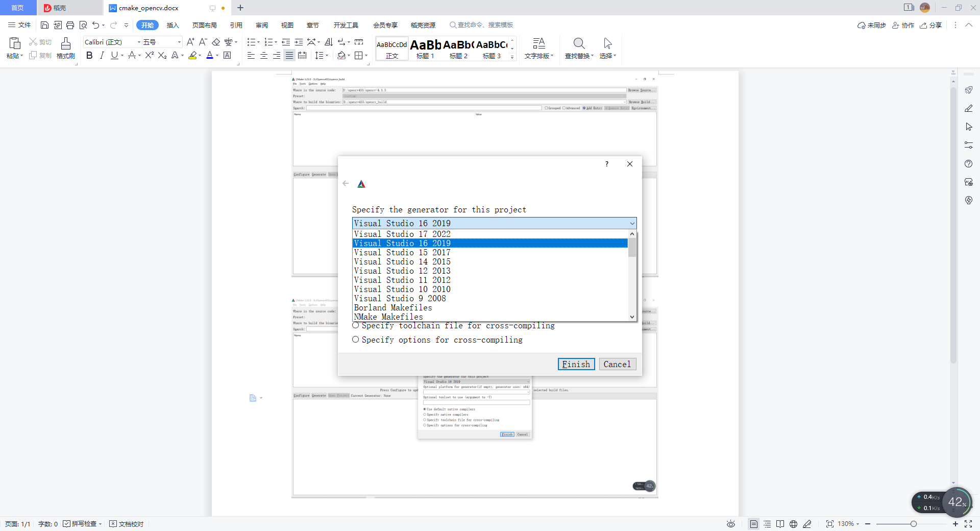Decrease paragraph indent

click(286, 42)
